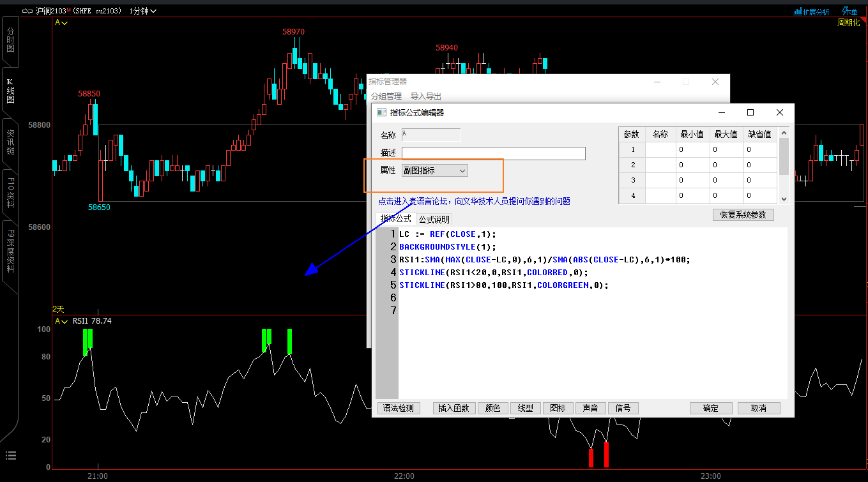Click the 58970 high price label
Image resolution: width=868 pixels, height=482 pixels.
coord(293,31)
